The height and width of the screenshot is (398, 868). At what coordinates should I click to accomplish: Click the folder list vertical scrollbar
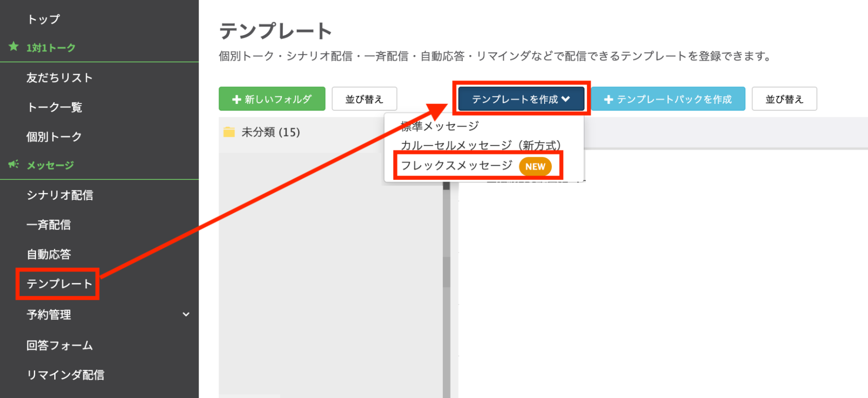click(x=446, y=272)
